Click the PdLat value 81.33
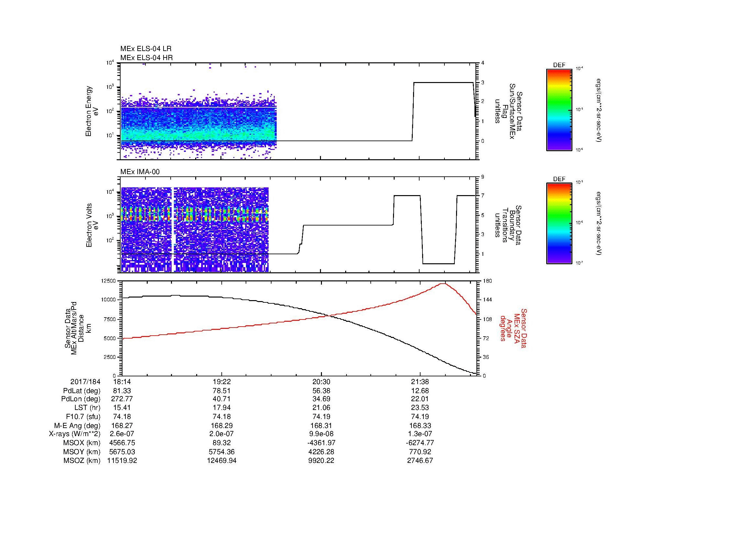Screen dimensions: 756x534 click(122, 391)
